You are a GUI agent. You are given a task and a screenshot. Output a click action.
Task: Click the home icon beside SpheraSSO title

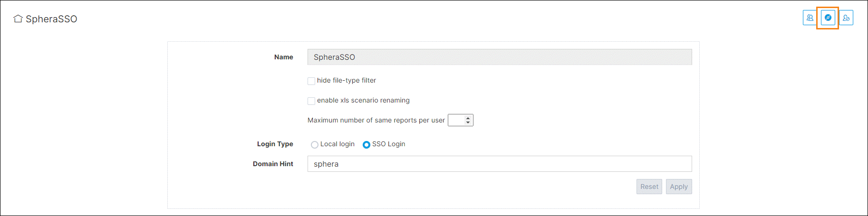click(18, 19)
